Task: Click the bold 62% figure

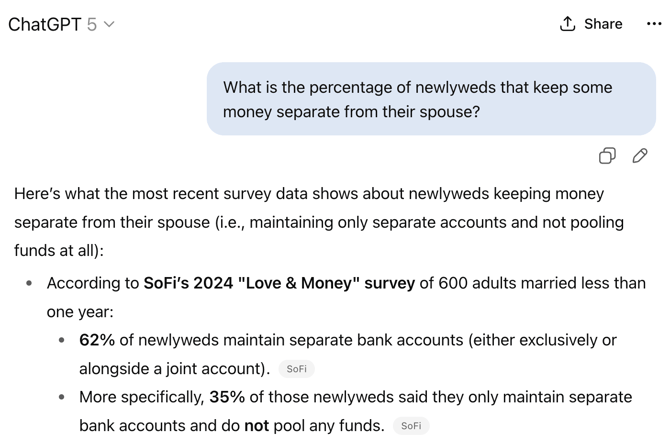Action: [x=97, y=340]
